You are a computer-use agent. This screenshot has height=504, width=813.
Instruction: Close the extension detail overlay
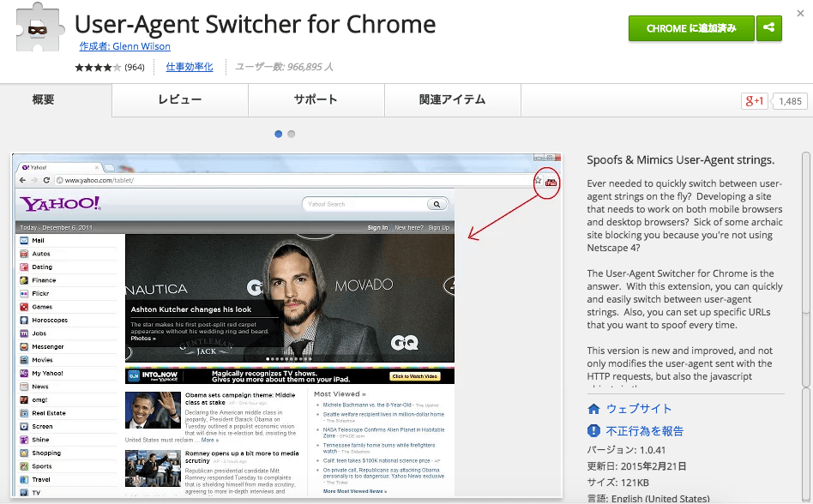[800, 14]
